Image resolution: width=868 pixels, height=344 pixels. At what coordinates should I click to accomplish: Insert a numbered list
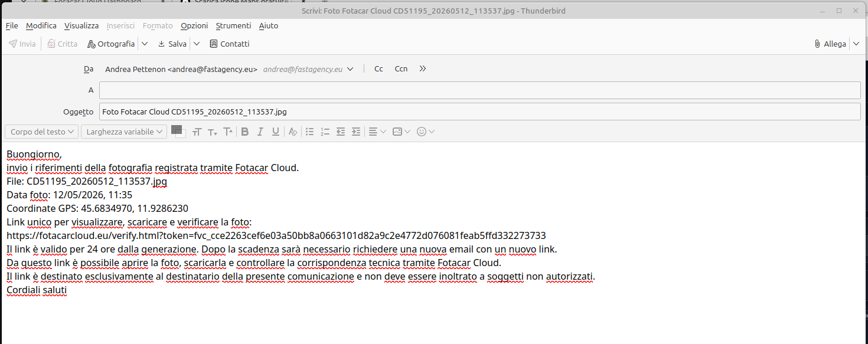tap(325, 132)
